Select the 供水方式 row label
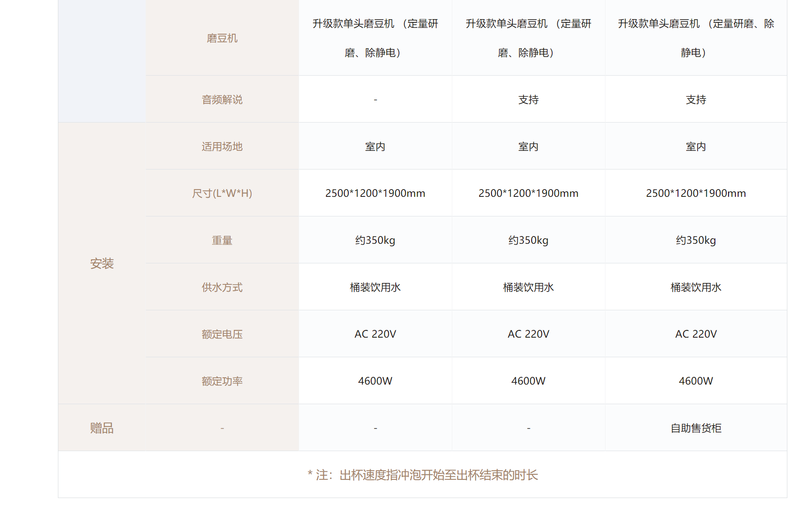812x519 pixels. pyautogui.click(x=222, y=288)
